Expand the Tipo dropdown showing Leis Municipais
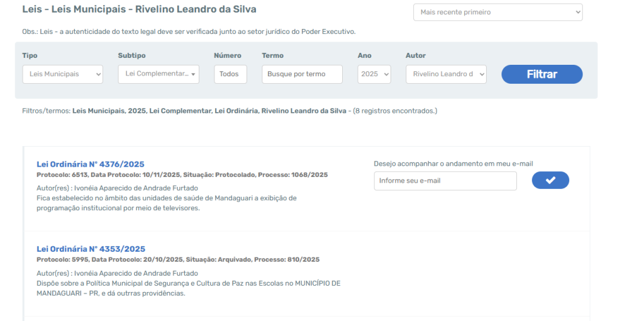 pyautogui.click(x=62, y=74)
